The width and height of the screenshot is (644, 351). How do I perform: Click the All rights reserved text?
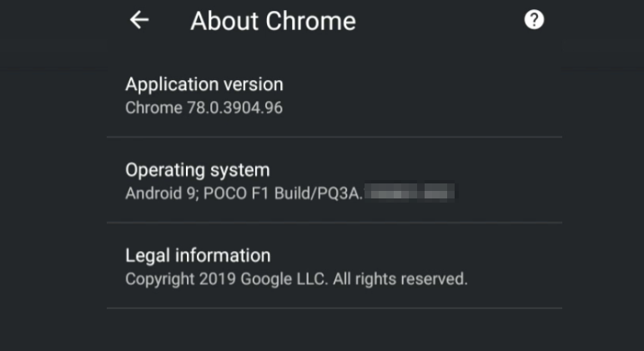[x=400, y=279]
